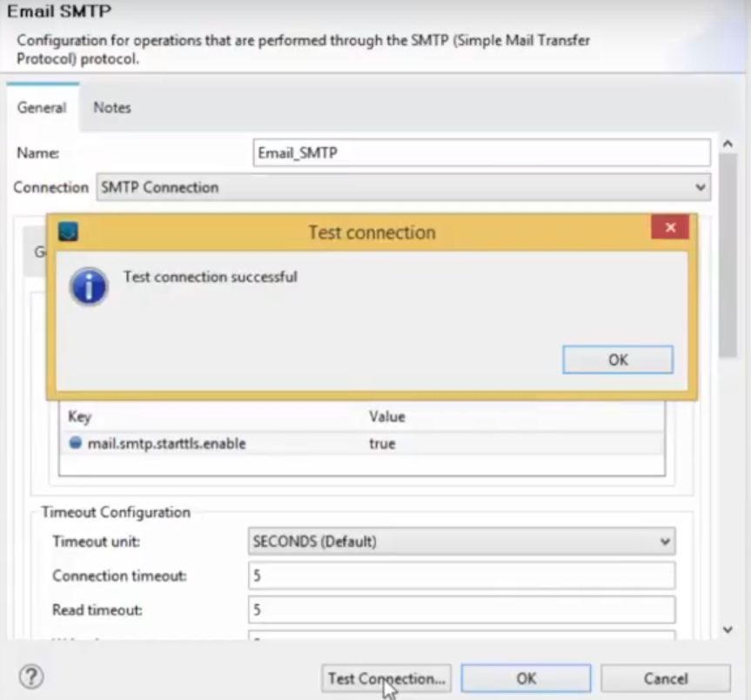
Task: Select the General tab
Action: pyautogui.click(x=42, y=107)
